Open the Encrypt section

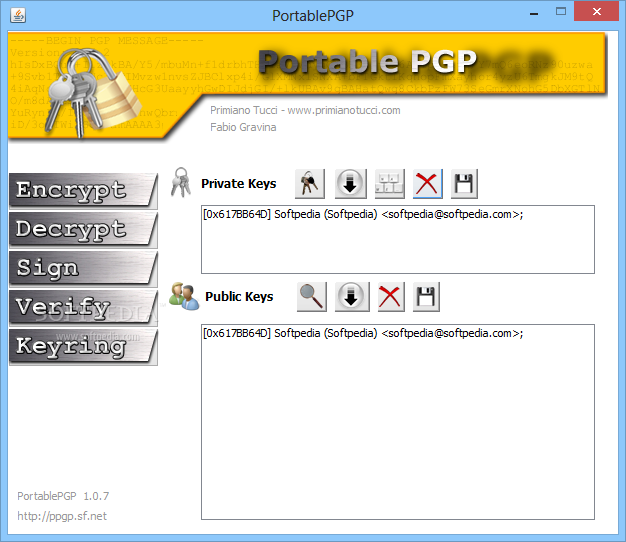(x=83, y=190)
